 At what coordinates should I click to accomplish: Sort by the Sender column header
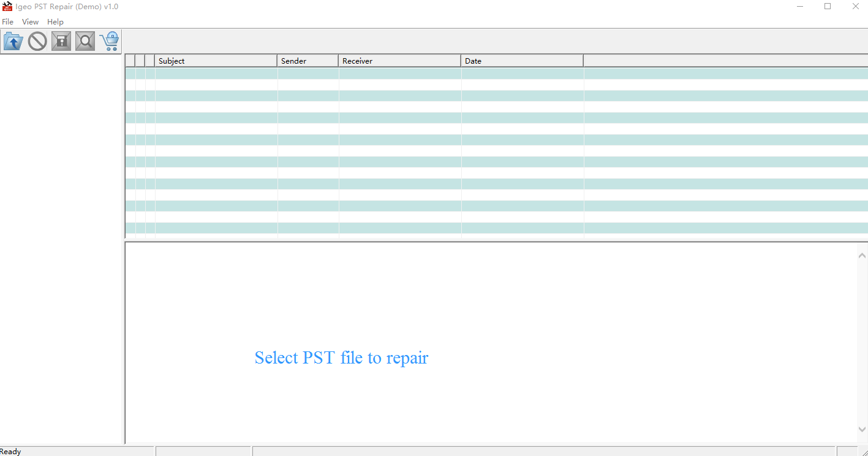tap(308, 61)
